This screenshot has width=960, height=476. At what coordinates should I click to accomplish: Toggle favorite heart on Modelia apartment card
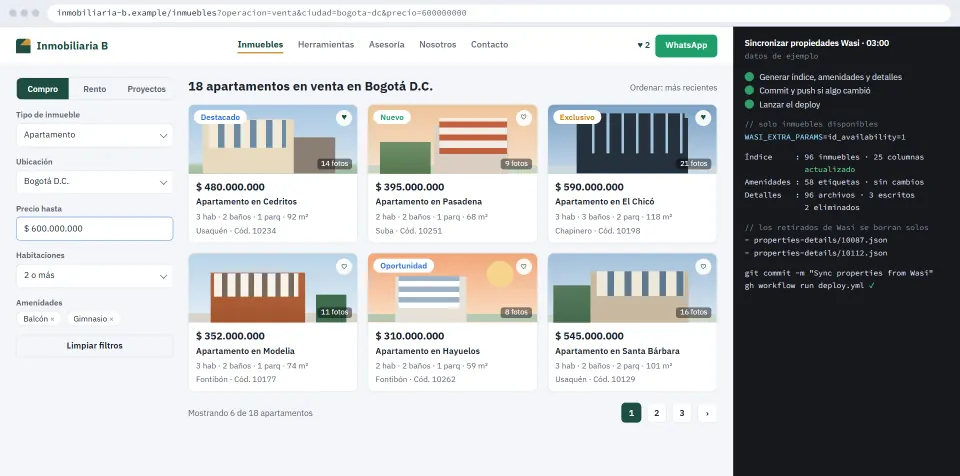click(344, 266)
